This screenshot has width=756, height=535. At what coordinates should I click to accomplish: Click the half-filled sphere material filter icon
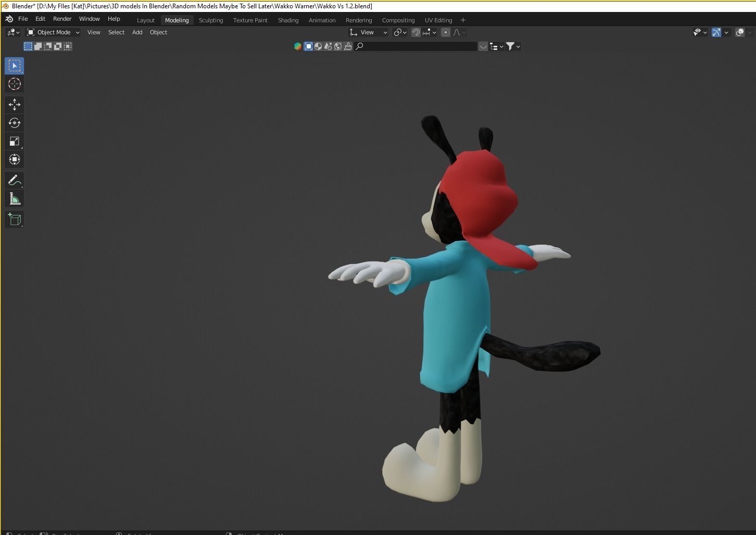[x=318, y=46]
